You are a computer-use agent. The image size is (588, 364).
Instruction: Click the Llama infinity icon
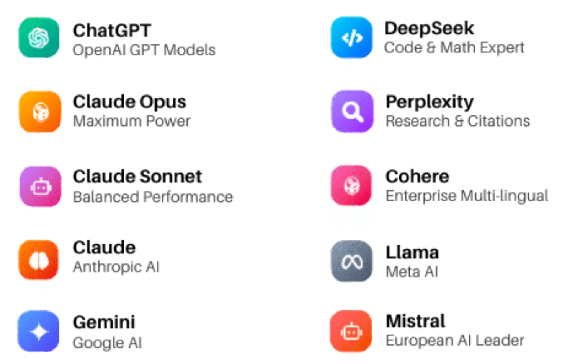pyautogui.click(x=351, y=261)
